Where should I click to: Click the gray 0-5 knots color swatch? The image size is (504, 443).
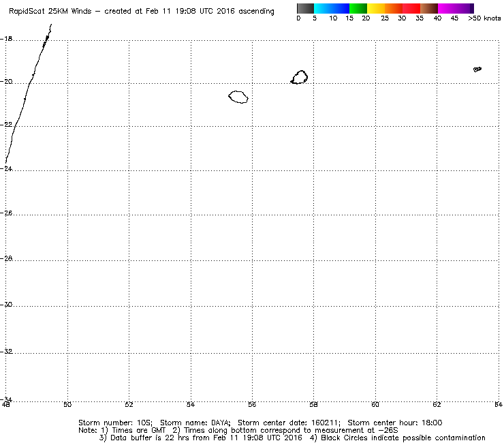pos(305,8)
